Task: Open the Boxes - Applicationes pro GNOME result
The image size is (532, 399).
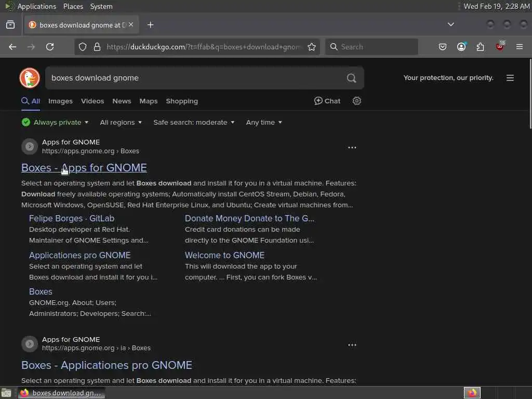Action: pos(107,365)
